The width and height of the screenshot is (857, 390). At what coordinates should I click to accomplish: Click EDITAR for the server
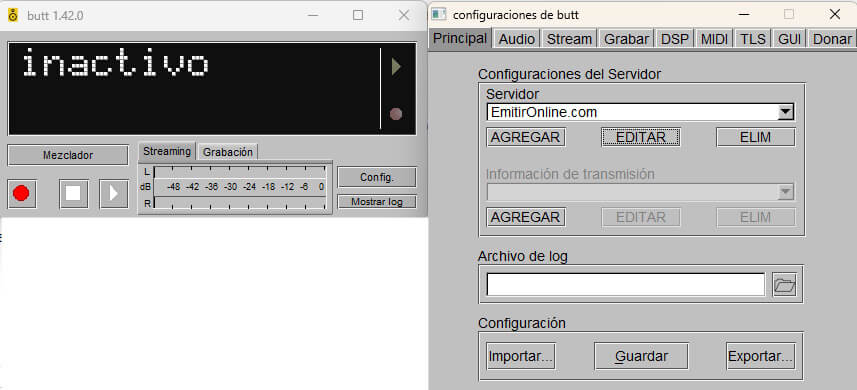click(x=641, y=137)
